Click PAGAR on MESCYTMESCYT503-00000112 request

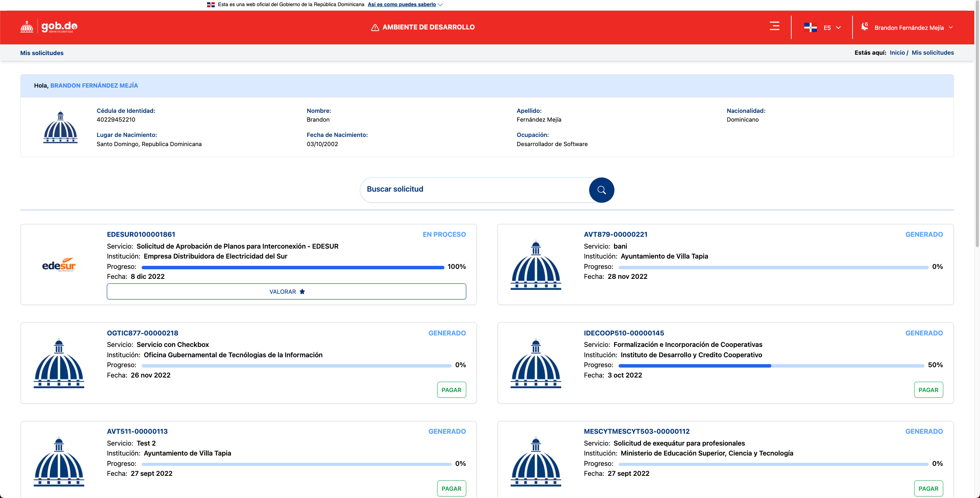[928, 488]
